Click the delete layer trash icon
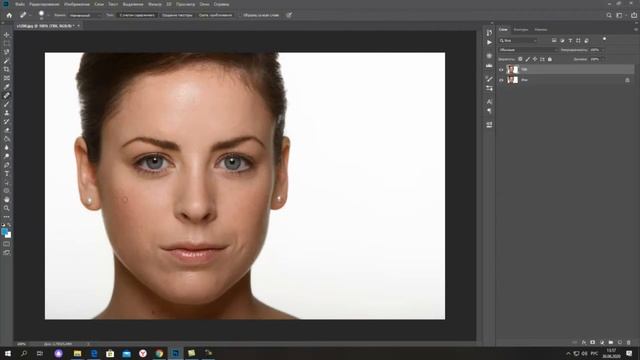Screen dimensions: 640x360 [x=629, y=342]
